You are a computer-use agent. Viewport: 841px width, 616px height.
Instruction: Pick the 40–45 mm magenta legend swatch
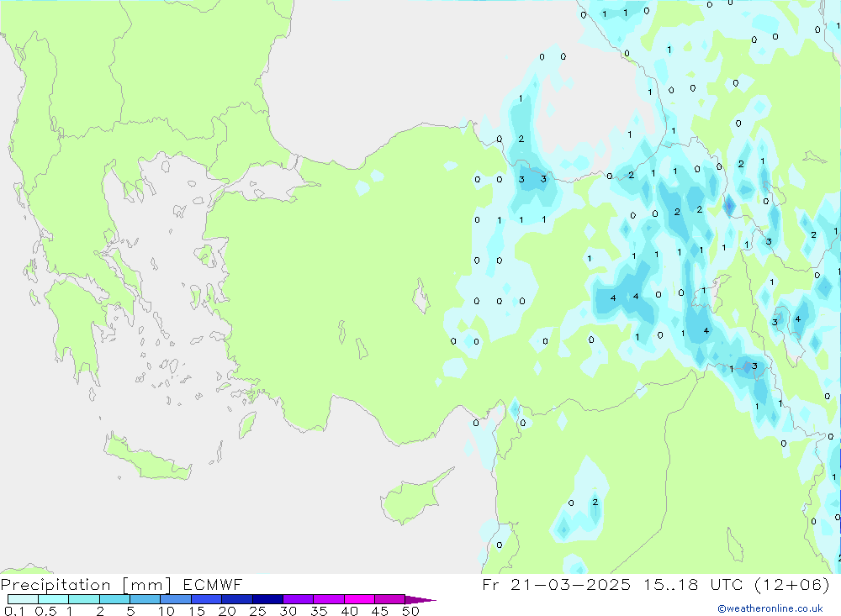coord(359,599)
